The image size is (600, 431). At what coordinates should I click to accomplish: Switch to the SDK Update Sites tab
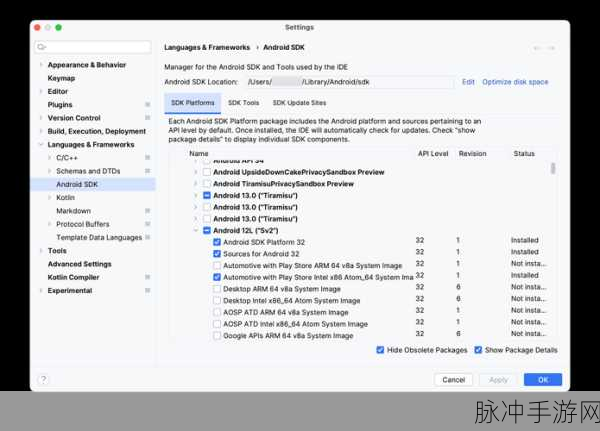pyautogui.click(x=299, y=103)
